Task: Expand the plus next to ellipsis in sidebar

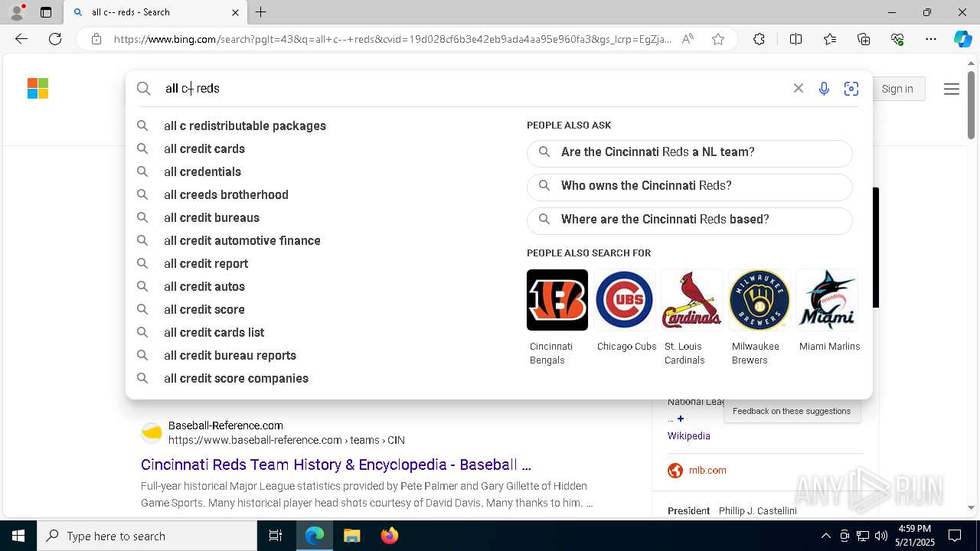Action: (x=681, y=419)
